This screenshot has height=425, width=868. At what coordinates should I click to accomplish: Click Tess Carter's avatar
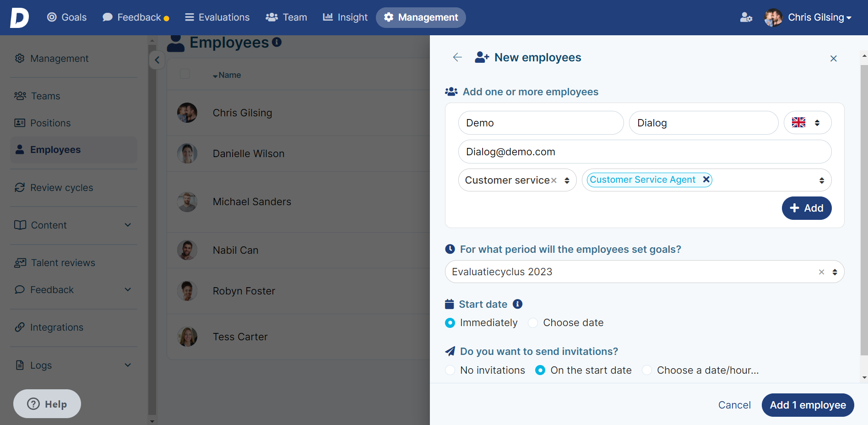coord(187,337)
